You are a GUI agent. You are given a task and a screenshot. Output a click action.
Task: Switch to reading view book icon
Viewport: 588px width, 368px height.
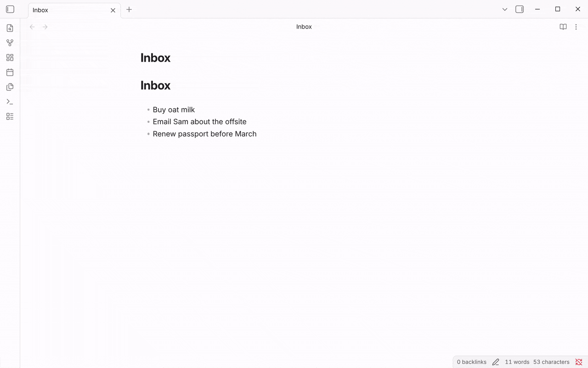(563, 27)
